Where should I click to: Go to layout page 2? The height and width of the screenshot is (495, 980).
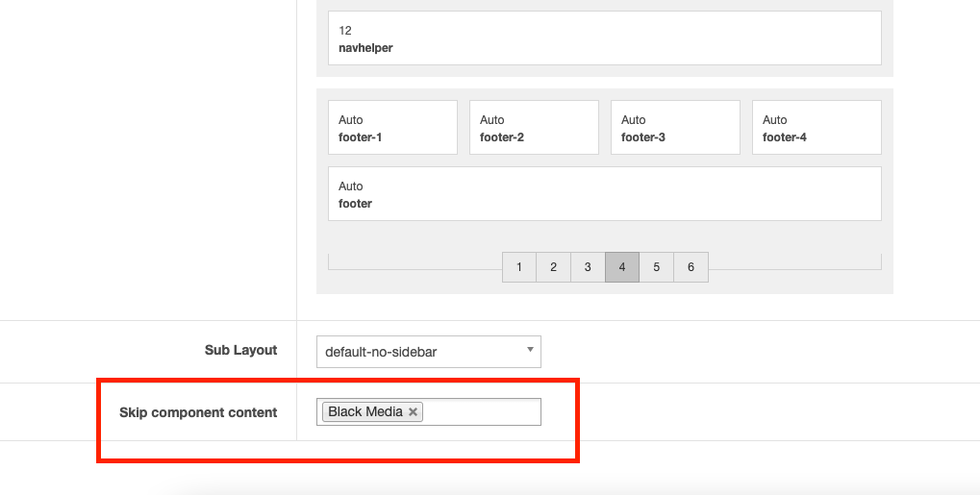pyautogui.click(x=553, y=267)
